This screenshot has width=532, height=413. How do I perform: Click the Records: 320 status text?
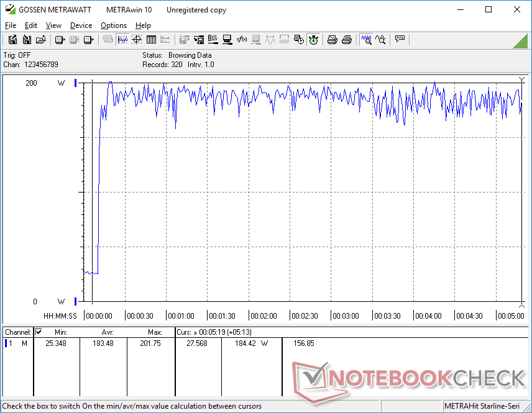(162, 65)
